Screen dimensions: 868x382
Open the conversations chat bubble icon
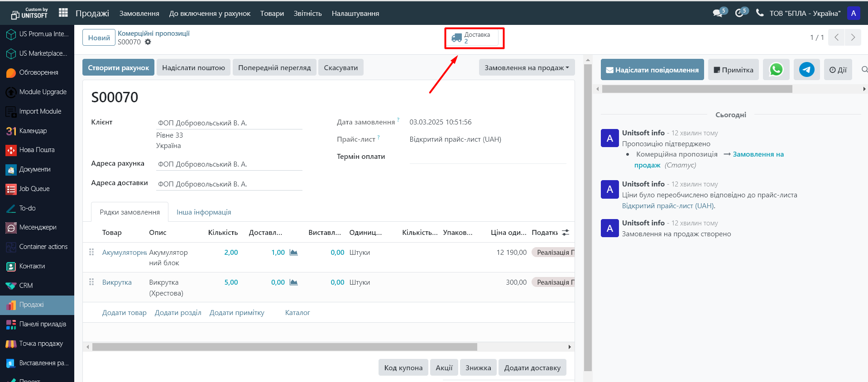[x=718, y=13]
